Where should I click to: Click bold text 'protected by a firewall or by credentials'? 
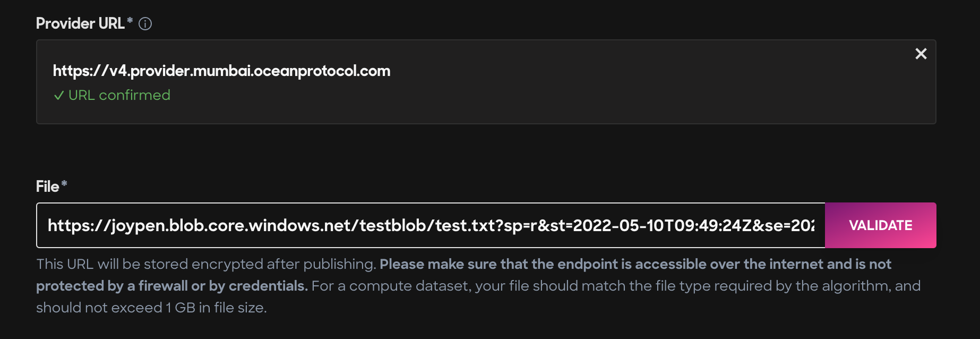point(172,286)
